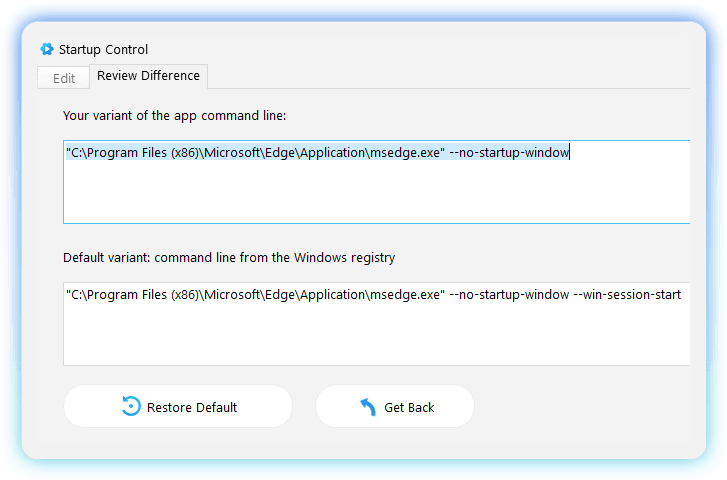This screenshot has height=480, width=727.
Task: Click the Startup Control gear icon
Action: 46,49
